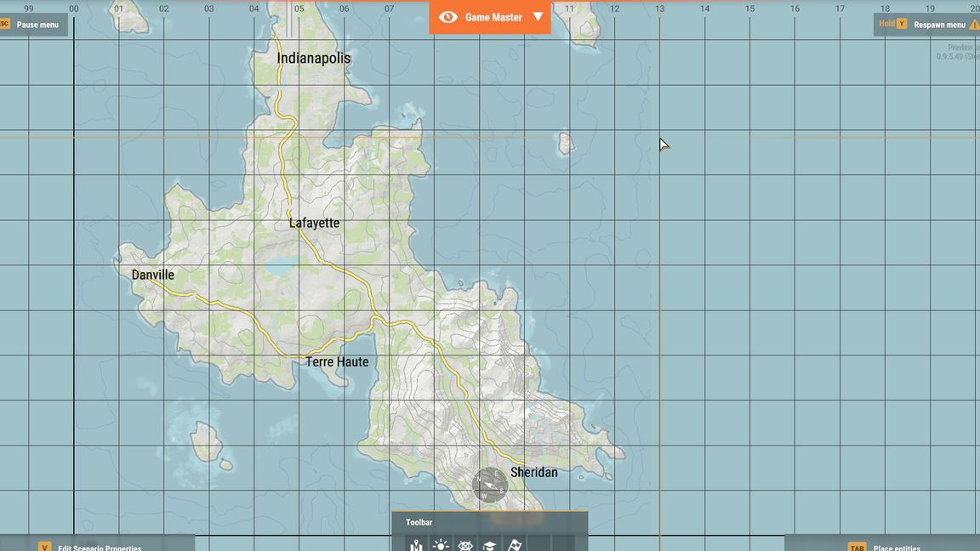The width and height of the screenshot is (980, 551).
Task: Click Edit Scenario Properties
Action: (x=98, y=546)
